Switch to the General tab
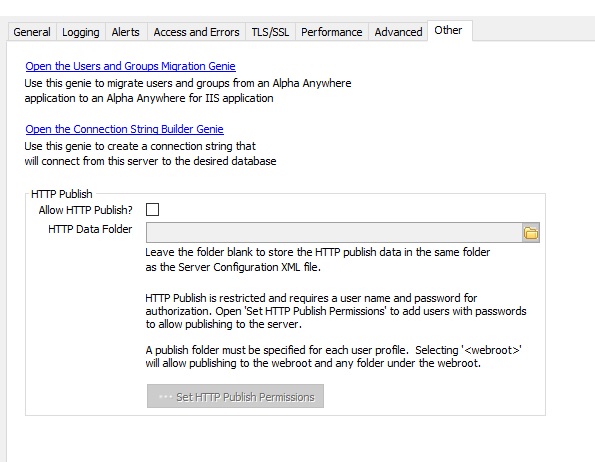The height and width of the screenshot is (462, 595). 32,32
